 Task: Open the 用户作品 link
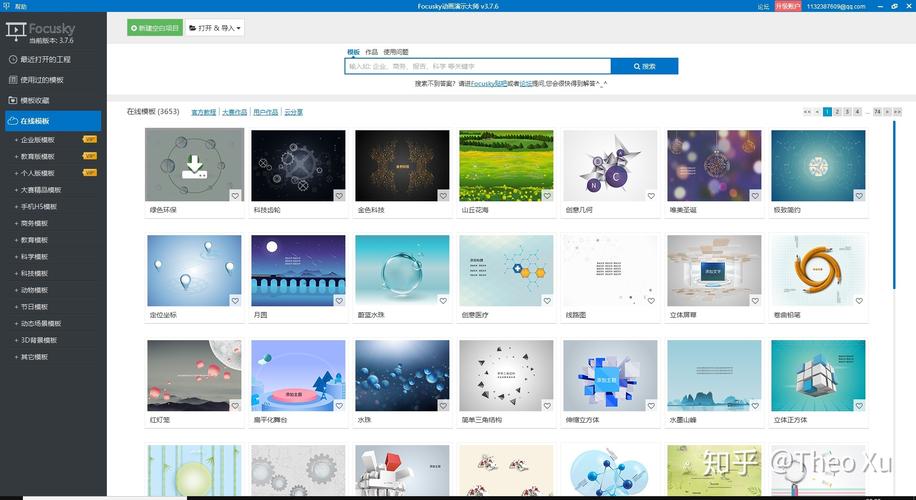[265, 112]
